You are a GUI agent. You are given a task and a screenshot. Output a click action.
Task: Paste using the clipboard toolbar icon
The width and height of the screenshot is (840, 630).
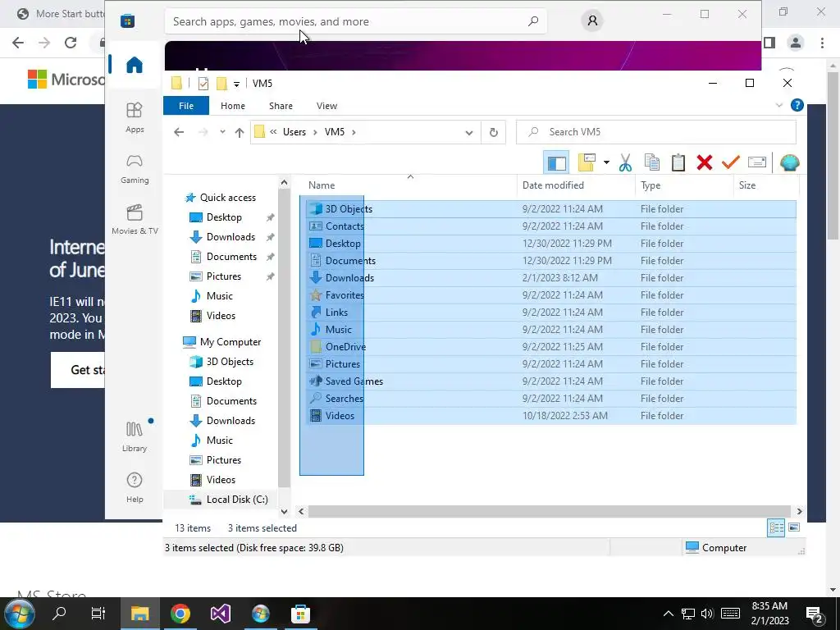678,162
